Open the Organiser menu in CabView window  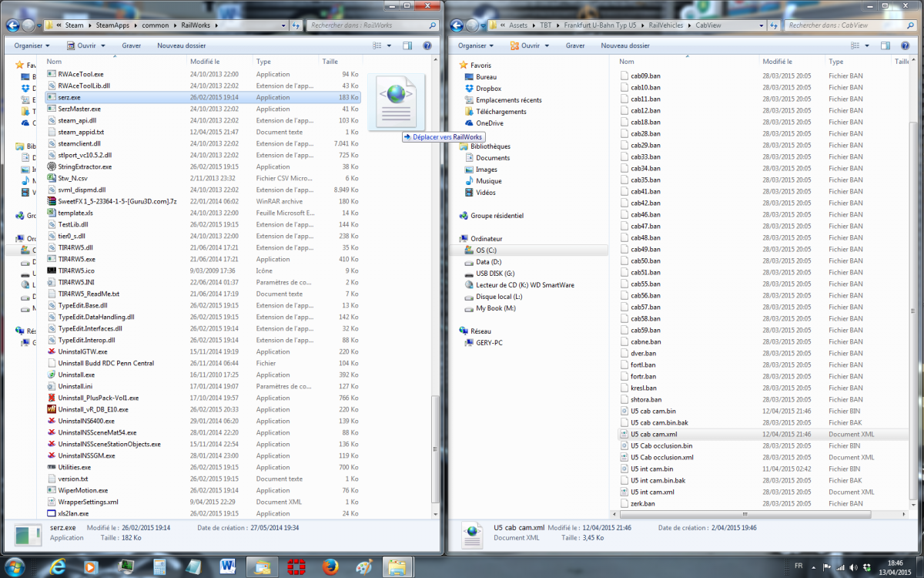[x=477, y=45]
